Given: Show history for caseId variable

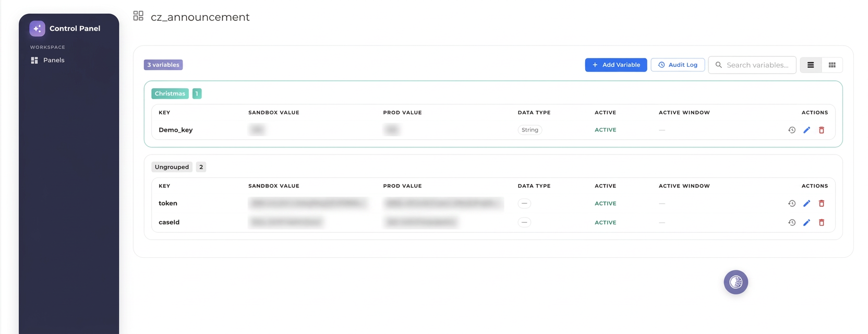Looking at the screenshot, I should (x=792, y=222).
